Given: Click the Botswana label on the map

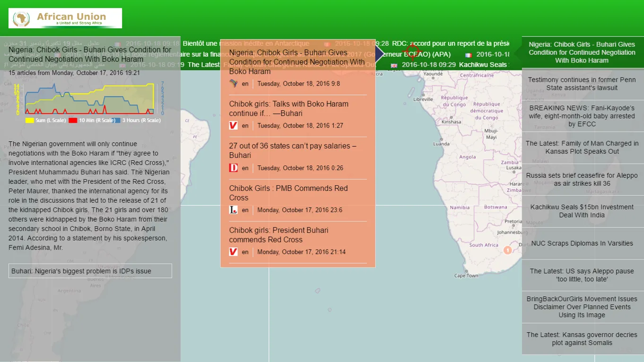Looking at the screenshot, I should coord(496,207).
